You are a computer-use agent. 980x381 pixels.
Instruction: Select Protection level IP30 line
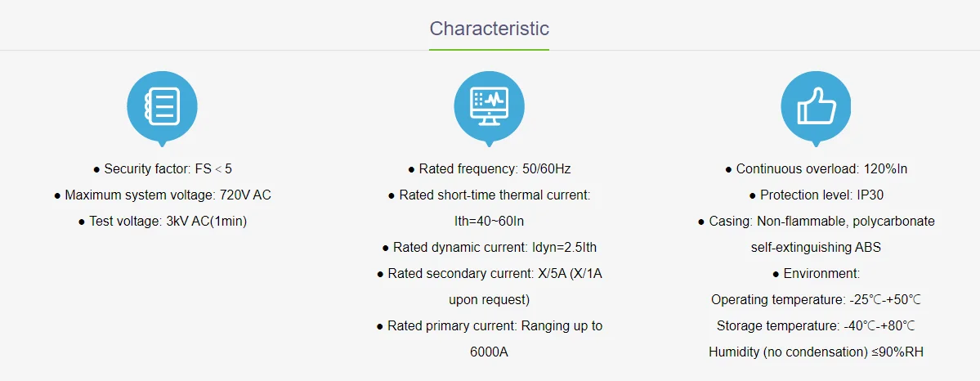point(817,195)
